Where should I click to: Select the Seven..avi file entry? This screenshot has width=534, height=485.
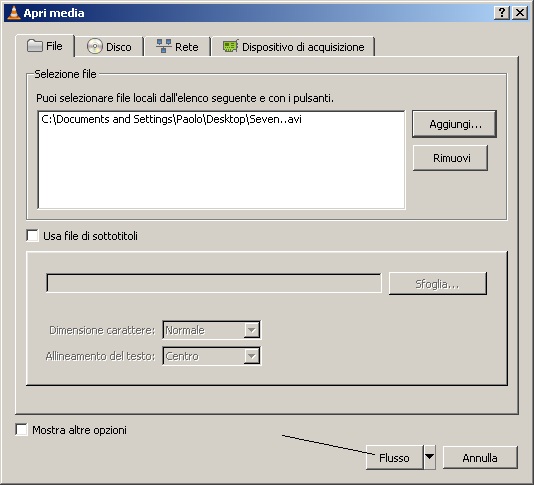(x=171, y=119)
